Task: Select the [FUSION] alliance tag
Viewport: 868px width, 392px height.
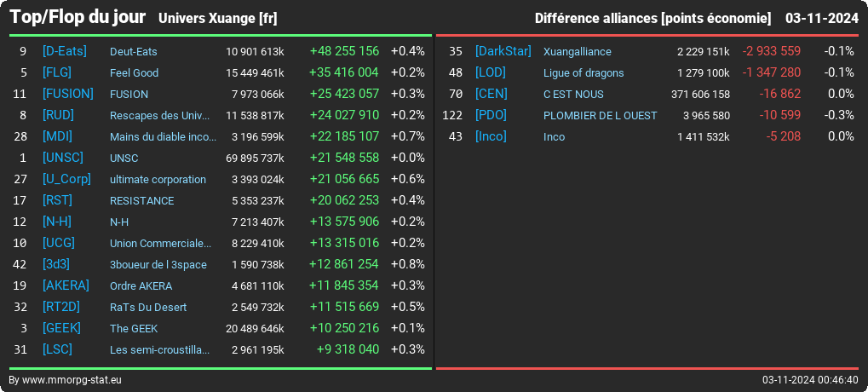Action: [68, 94]
